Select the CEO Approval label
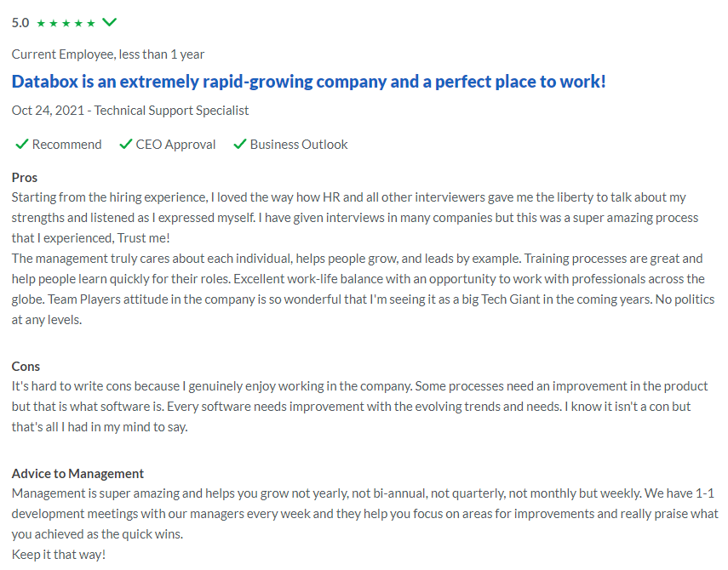 coord(175,145)
